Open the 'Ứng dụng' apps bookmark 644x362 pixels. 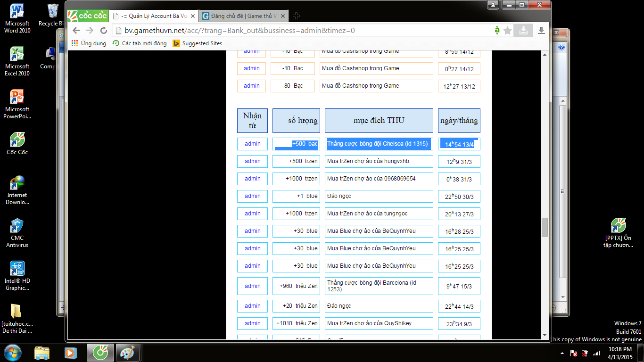click(89, 43)
